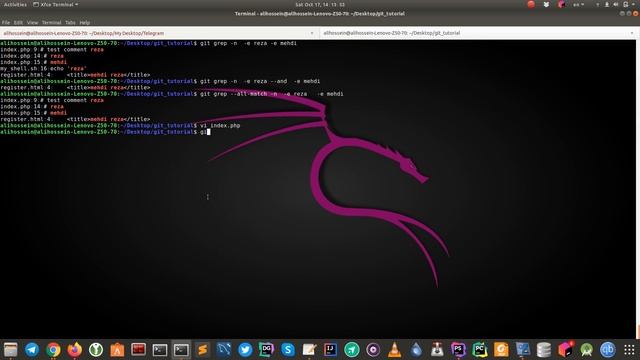640x360 pixels.
Task: Click the volume speaker icon in top bar
Action: coord(616,4)
